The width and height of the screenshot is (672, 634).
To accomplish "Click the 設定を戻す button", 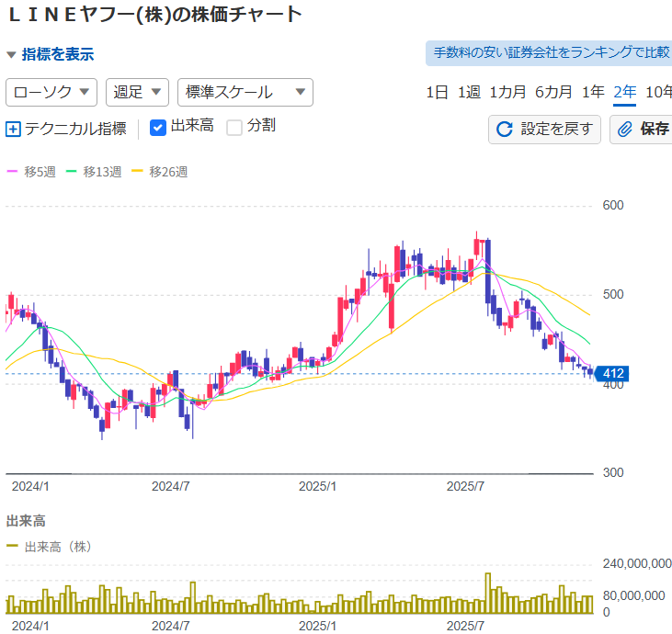I will [544, 129].
